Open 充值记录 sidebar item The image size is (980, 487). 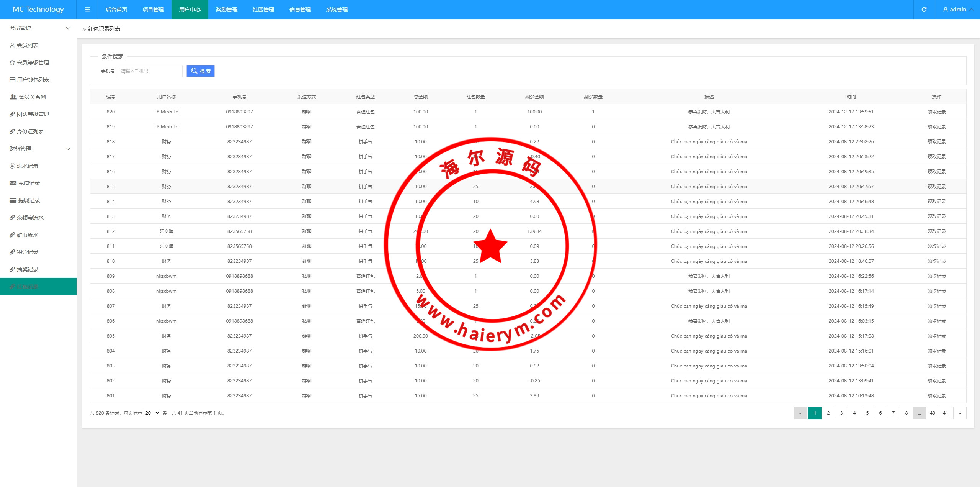[x=29, y=183]
